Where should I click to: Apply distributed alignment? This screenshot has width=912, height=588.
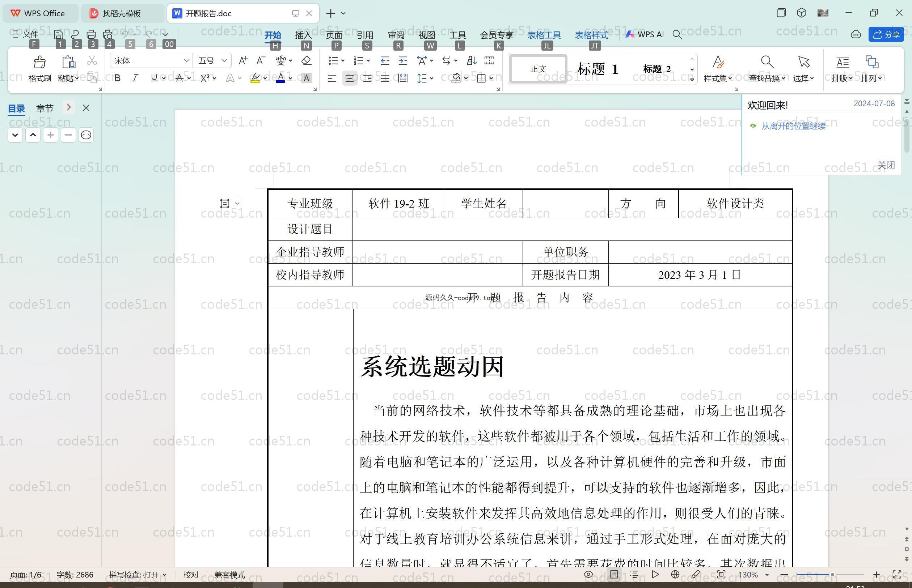pos(403,79)
